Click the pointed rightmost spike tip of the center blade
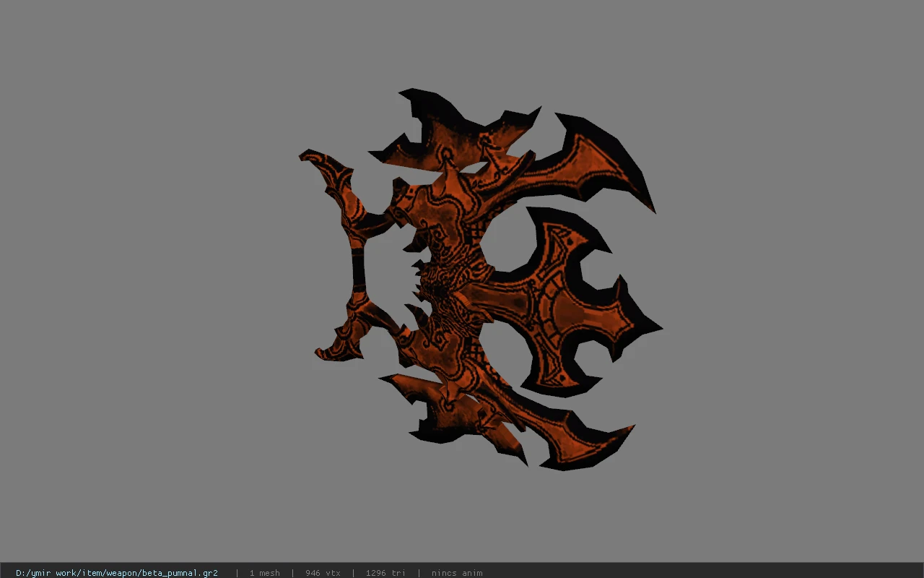 pyautogui.click(x=655, y=329)
